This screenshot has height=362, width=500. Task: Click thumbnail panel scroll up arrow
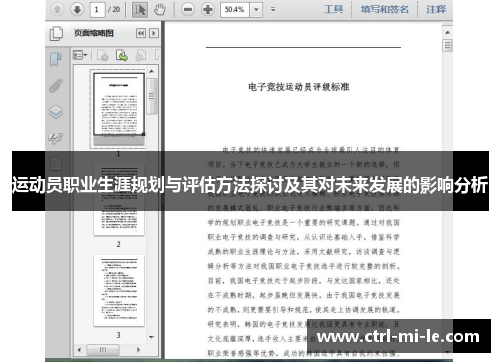[152, 71]
